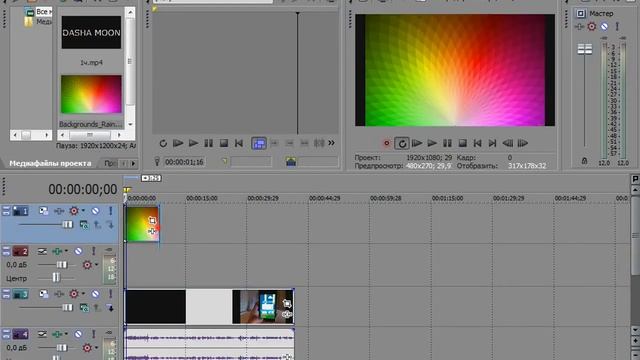Adjust the Центр pan slider on track 2
This screenshot has height=360, width=640.
click(56, 278)
